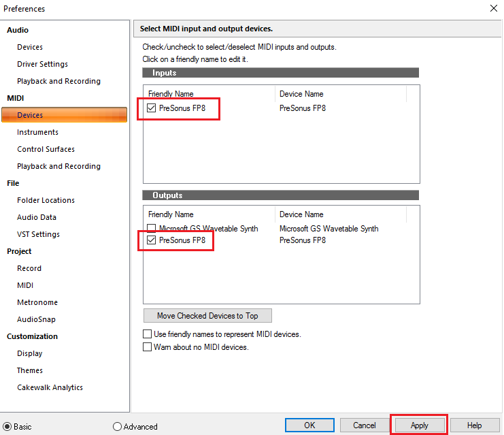The width and height of the screenshot is (504, 435).
Task: Open Project MIDI settings
Action: [x=25, y=285]
